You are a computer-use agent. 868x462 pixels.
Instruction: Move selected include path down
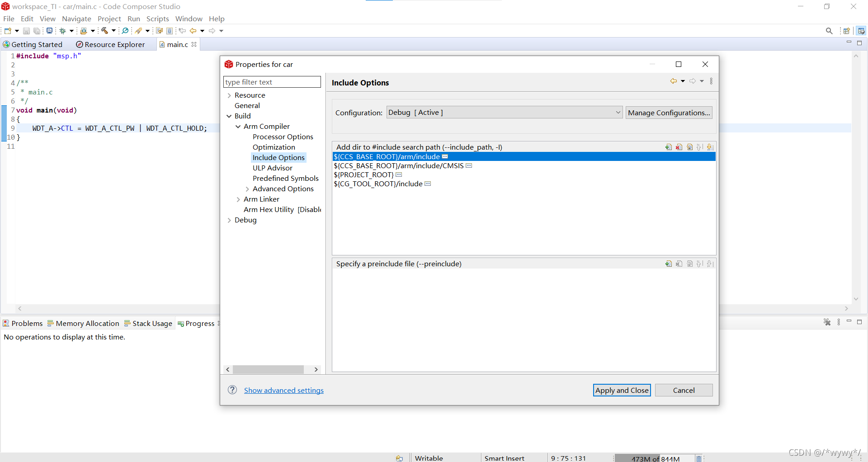pos(710,147)
